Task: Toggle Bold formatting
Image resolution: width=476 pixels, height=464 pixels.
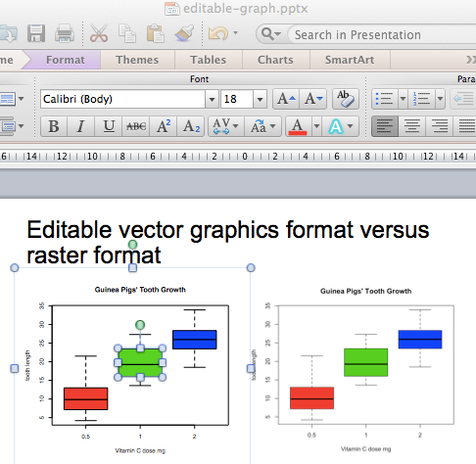Action: pyautogui.click(x=54, y=126)
